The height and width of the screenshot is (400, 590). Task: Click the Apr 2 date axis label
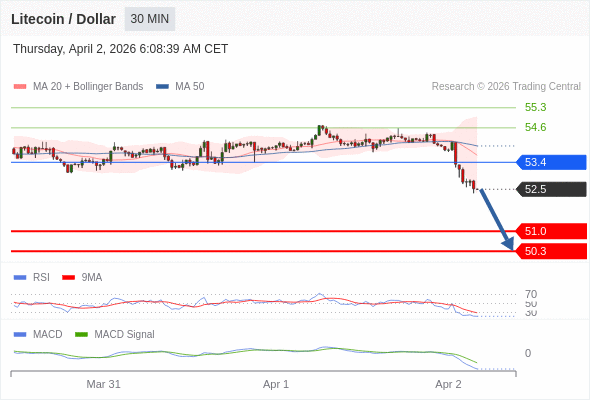click(448, 384)
